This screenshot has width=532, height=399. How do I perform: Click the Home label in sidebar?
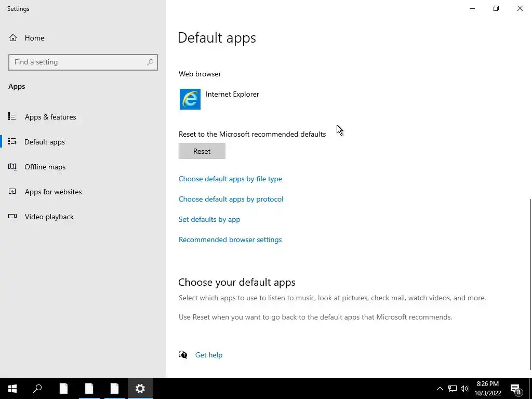[34, 38]
